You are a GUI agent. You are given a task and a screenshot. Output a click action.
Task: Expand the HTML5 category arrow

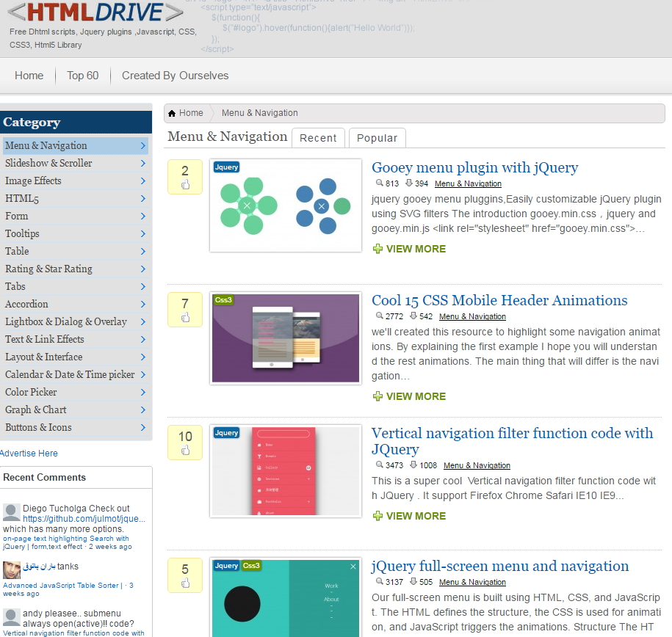coord(143,198)
